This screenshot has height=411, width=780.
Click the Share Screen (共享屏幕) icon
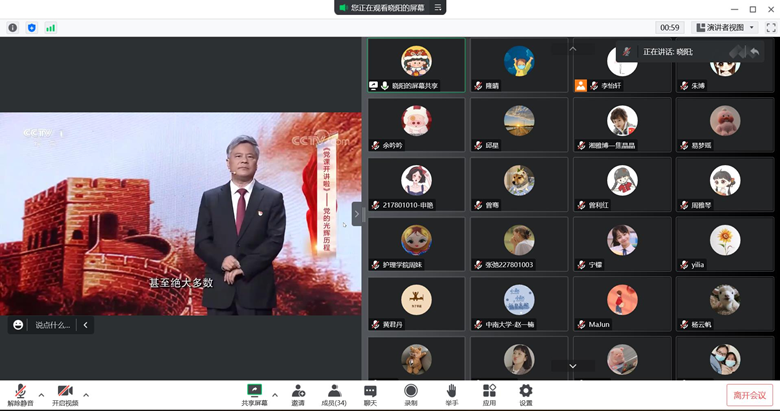[x=254, y=392]
